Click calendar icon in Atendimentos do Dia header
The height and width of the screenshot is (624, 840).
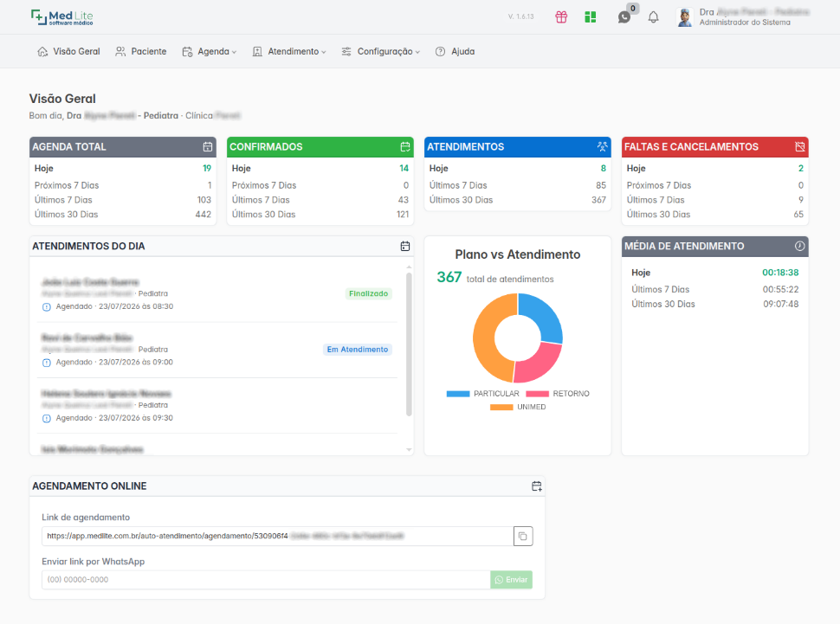(405, 246)
